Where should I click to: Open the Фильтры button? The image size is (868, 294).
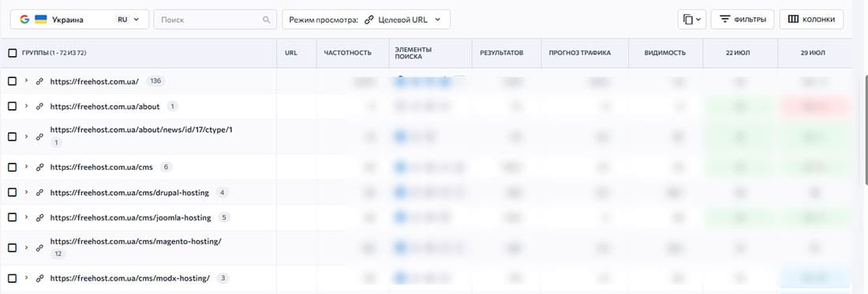[x=743, y=20]
